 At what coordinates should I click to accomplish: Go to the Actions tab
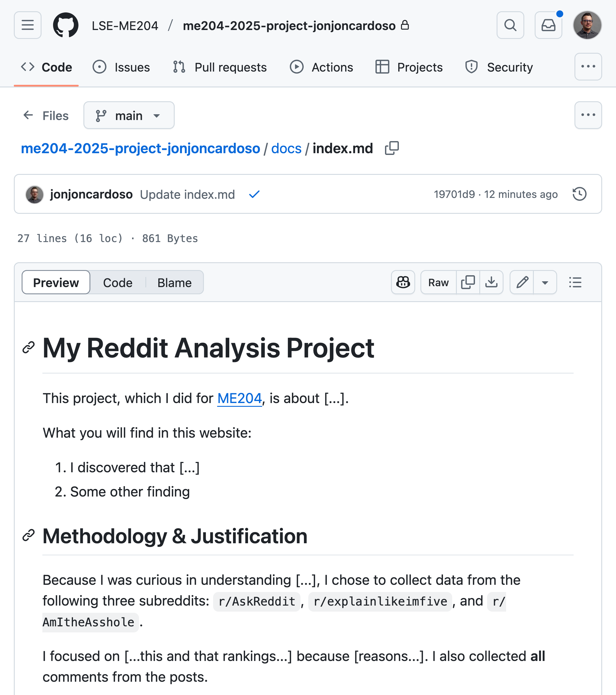(321, 67)
